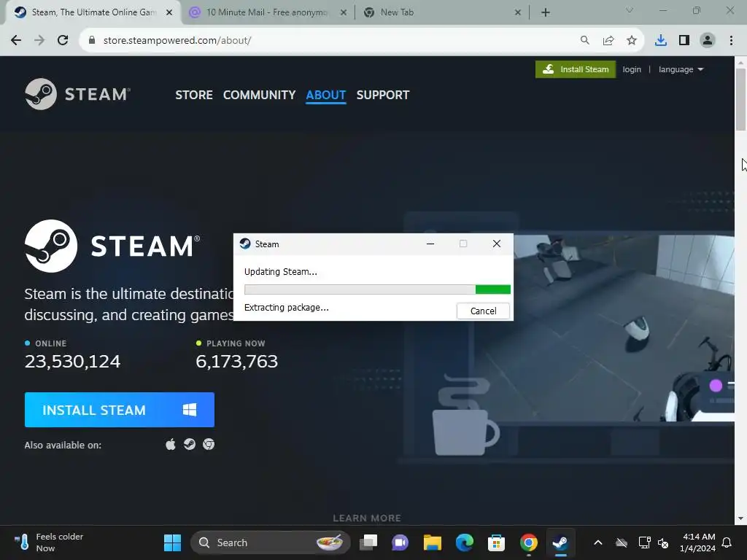747x560 pixels.
Task: Switch to the 10 Minute Mail tab
Action: pos(267,12)
